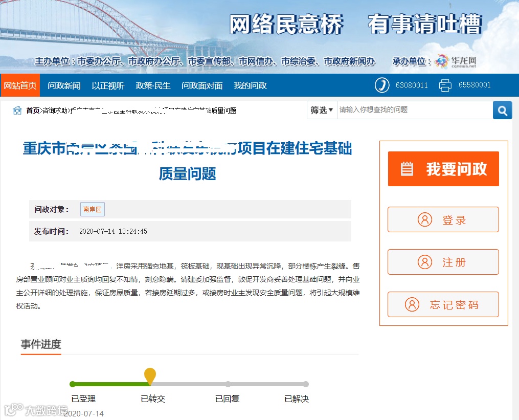Screen dimensions: 519x420
Task: Click the user icon beside 注册
Action: [425, 262]
